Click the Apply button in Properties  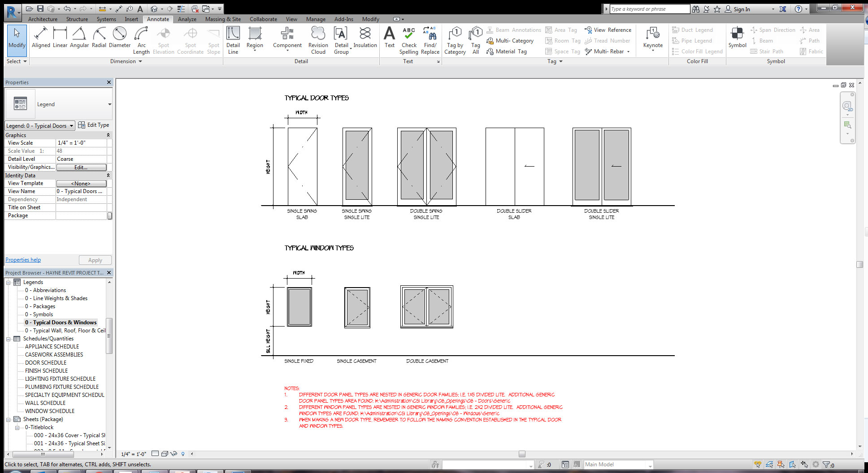(x=95, y=260)
